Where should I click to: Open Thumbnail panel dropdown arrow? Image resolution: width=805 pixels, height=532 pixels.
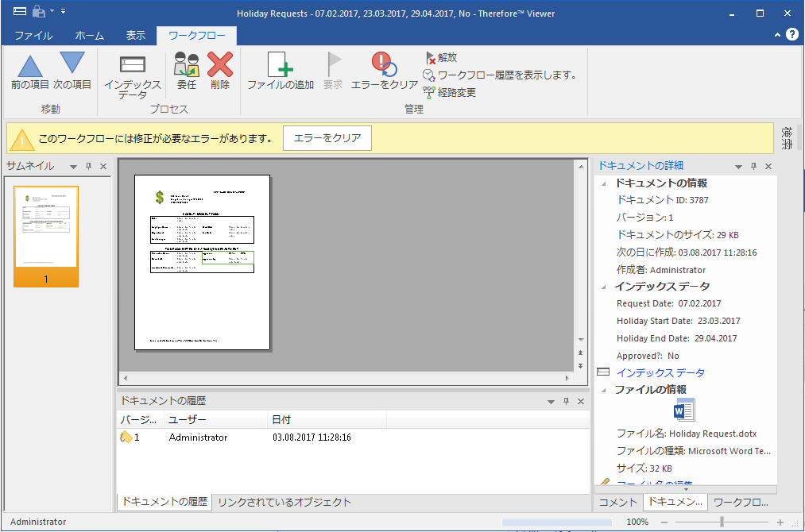pos(73,167)
